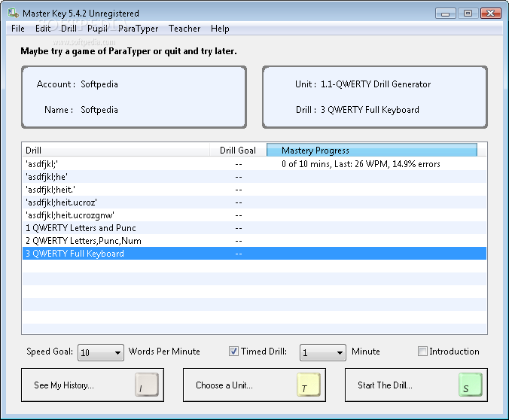The width and height of the screenshot is (509, 420).
Task: Open the Drill menu
Action: coord(69,29)
